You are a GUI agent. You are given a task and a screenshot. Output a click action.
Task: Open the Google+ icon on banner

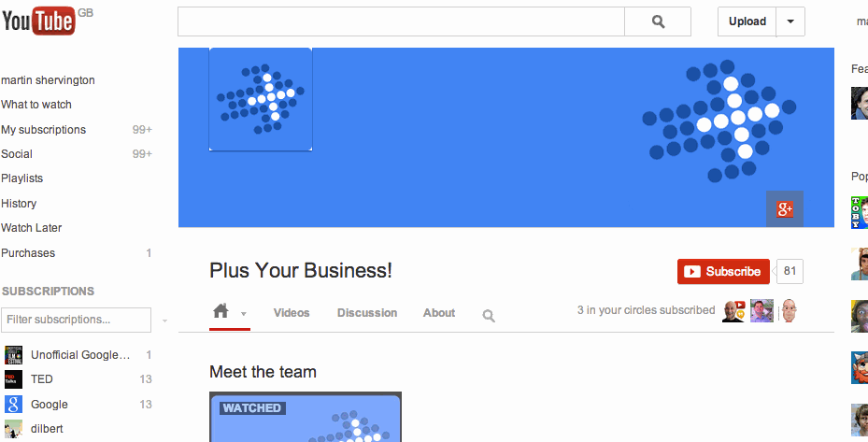[785, 208]
